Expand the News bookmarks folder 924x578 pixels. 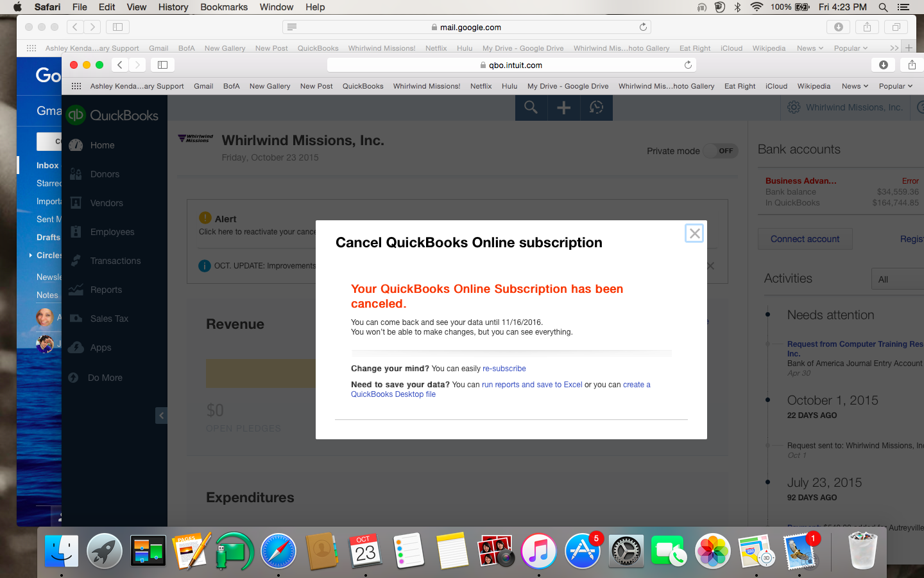pos(855,86)
